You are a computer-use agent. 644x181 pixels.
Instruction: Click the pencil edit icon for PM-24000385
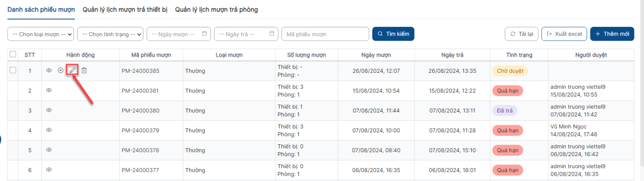click(72, 70)
